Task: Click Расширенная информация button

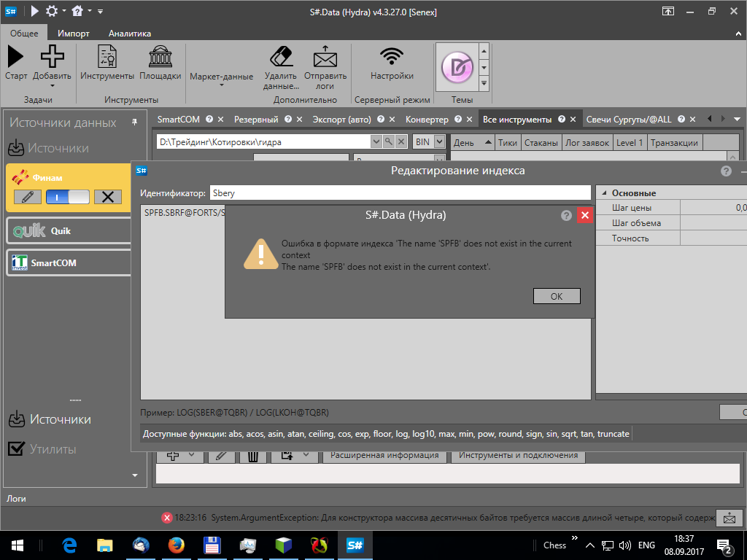Action: [x=384, y=456]
